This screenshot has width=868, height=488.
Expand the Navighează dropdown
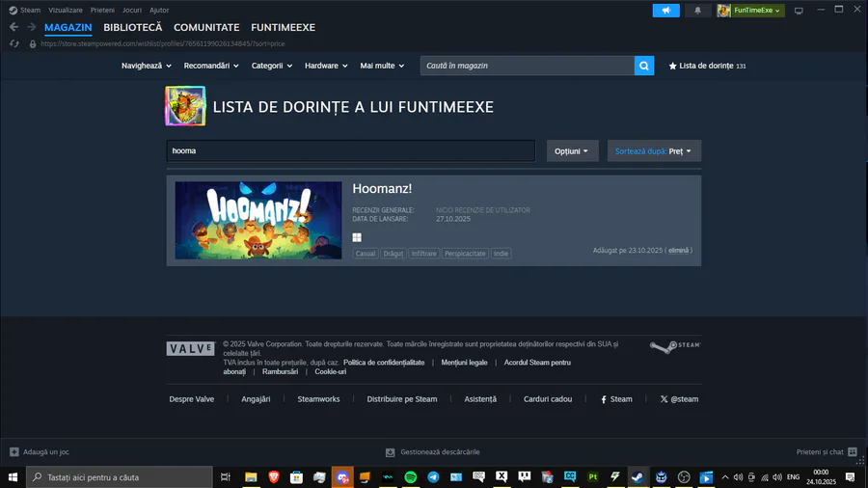[x=147, y=66]
